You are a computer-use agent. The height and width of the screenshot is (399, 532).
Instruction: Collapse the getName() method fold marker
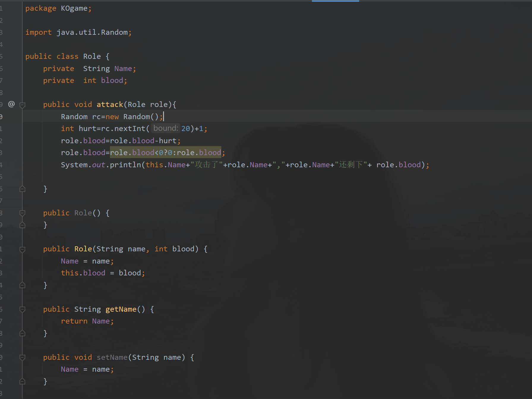pos(22,310)
